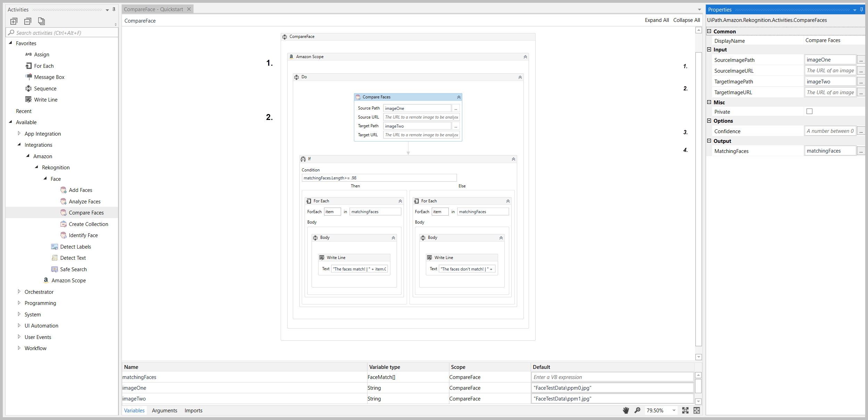Switch to the CompareFace - Quickstart tab
This screenshot has width=868, height=420.
[x=154, y=9]
